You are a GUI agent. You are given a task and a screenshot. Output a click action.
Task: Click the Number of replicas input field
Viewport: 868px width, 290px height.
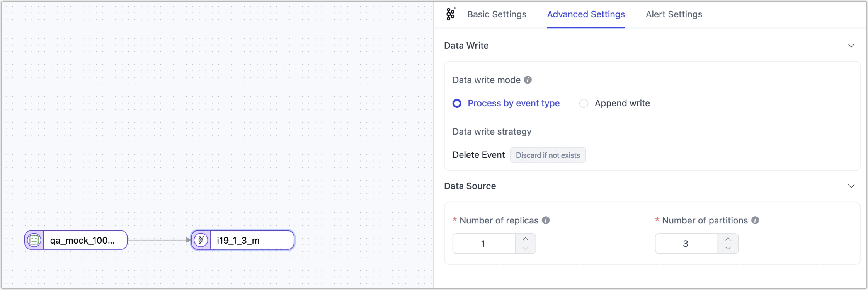pyautogui.click(x=483, y=243)
